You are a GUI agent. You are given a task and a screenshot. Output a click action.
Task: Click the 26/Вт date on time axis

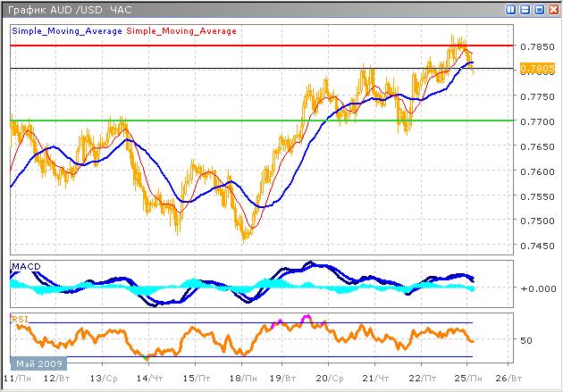[x=507, y=379]
